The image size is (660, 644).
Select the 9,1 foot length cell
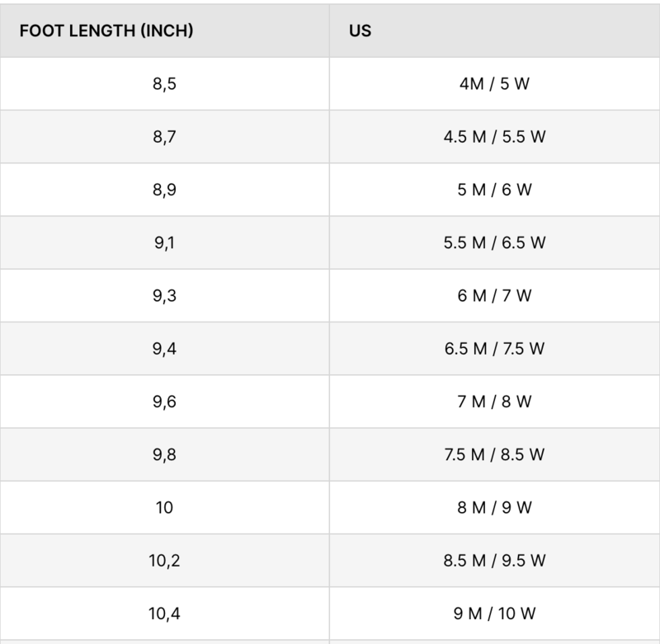164,242
